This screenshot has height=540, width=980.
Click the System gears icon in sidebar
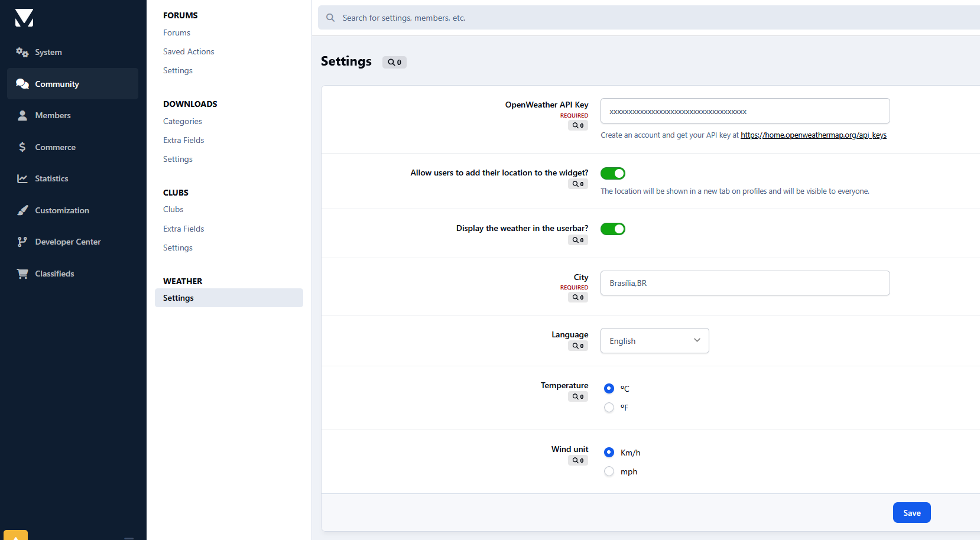pyautogui.click(x=22, y=52)
